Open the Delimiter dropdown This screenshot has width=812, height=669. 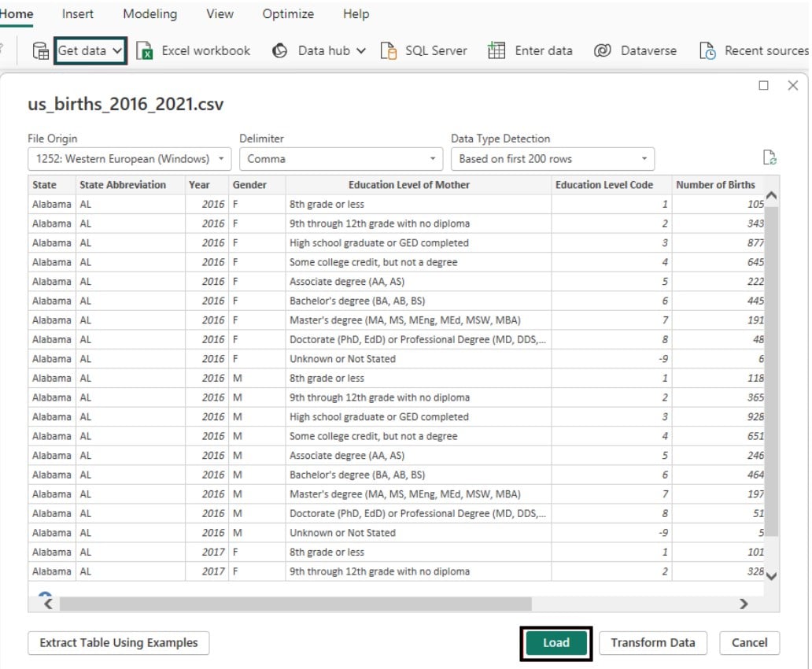click(x=431, y=158)
